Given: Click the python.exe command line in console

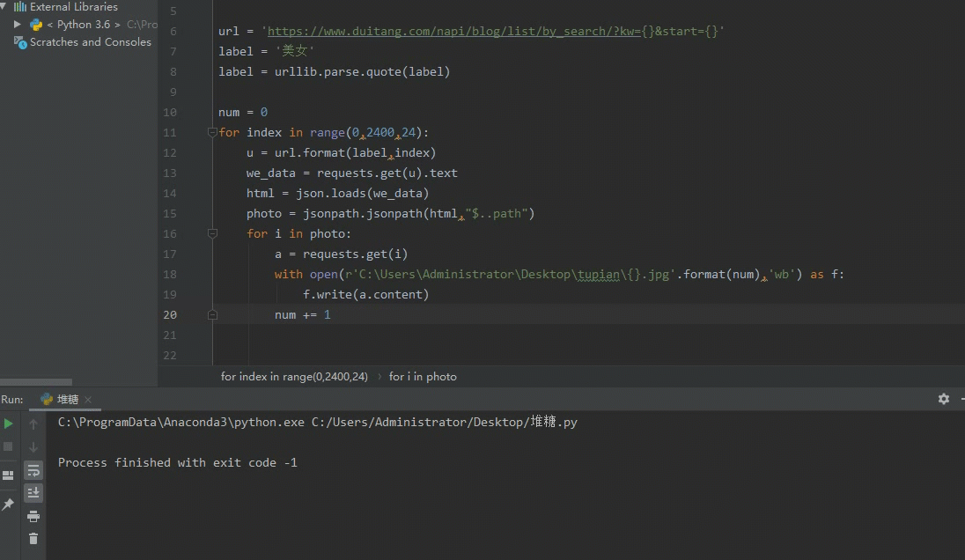Looking at the screenshot, I should tap(318, 422).
